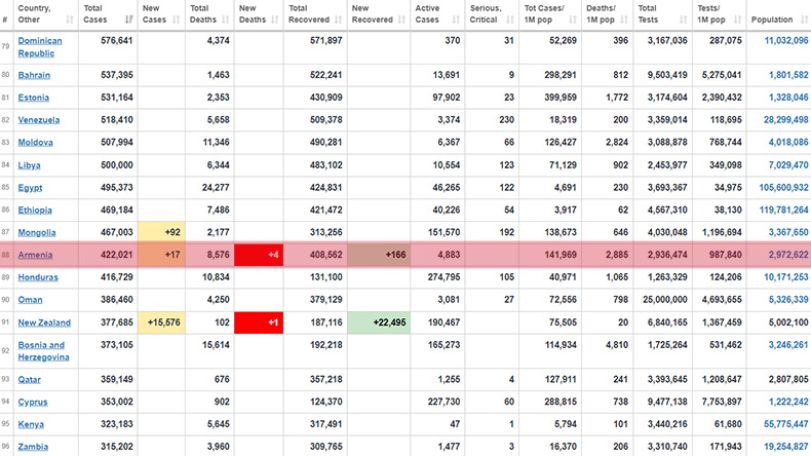The image size is (811, 456).
Task: Select Armenia new cases +17 cell
Action: tap(161, 255)
